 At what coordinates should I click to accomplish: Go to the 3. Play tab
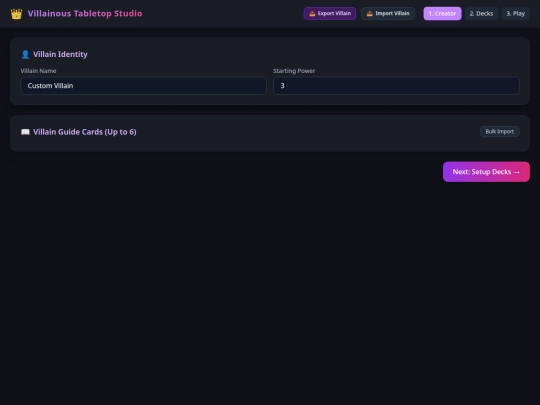(516, 13)
